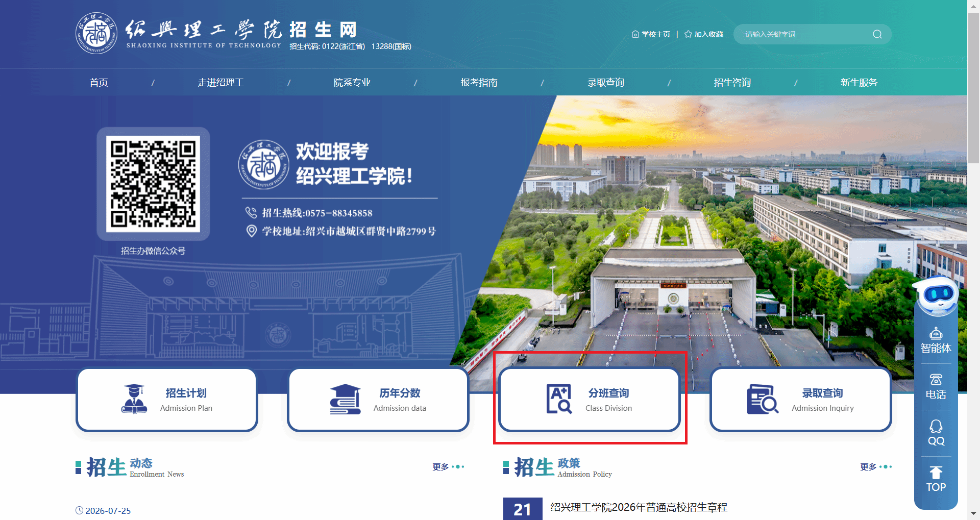Open the 电话 phone sidebar button

936,387
